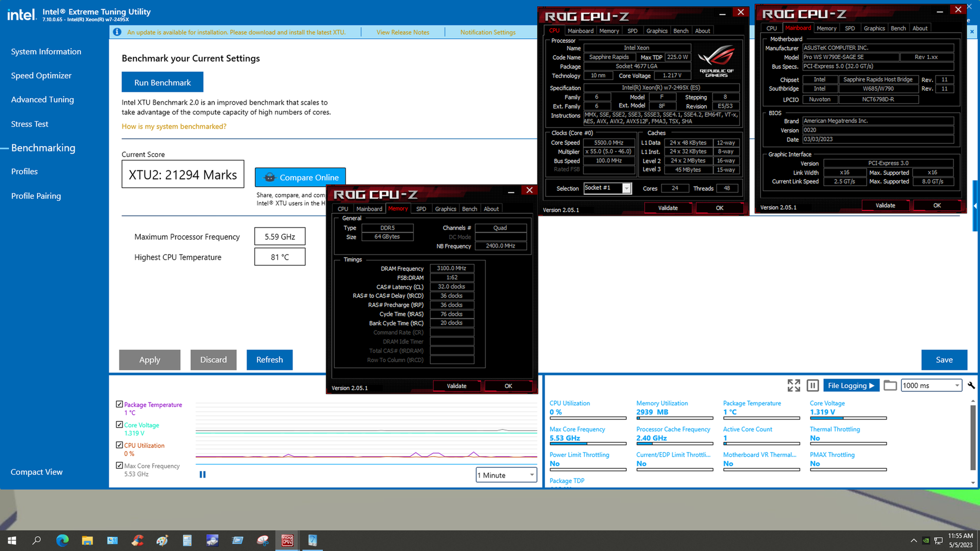Toggle Max Core Frequency graph checkbox
The image size is (980, 551).
[x=119, y=465]
